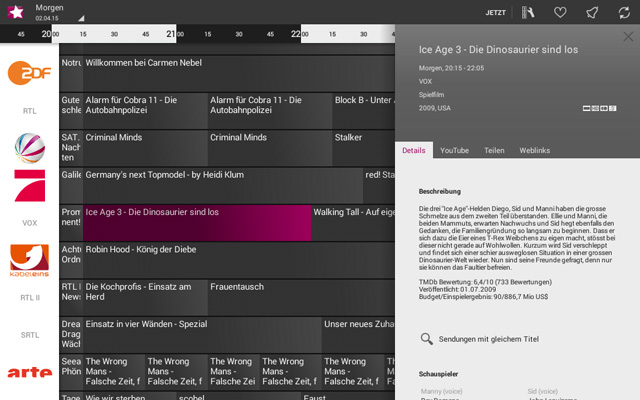Viewport: 640px width, 400px height.
Task: Select the ZDF channel logo
Action: coord(29,73)
